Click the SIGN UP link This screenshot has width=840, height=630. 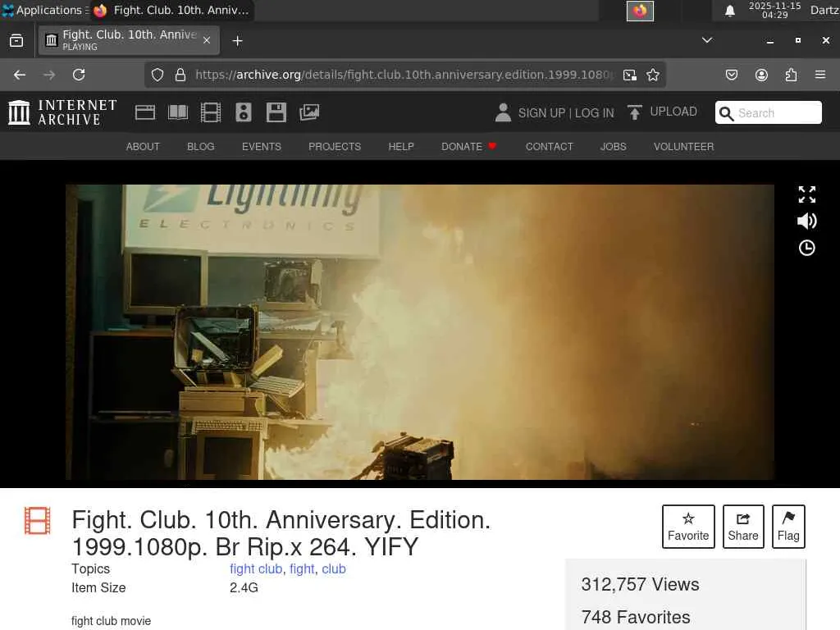[541, 113]
